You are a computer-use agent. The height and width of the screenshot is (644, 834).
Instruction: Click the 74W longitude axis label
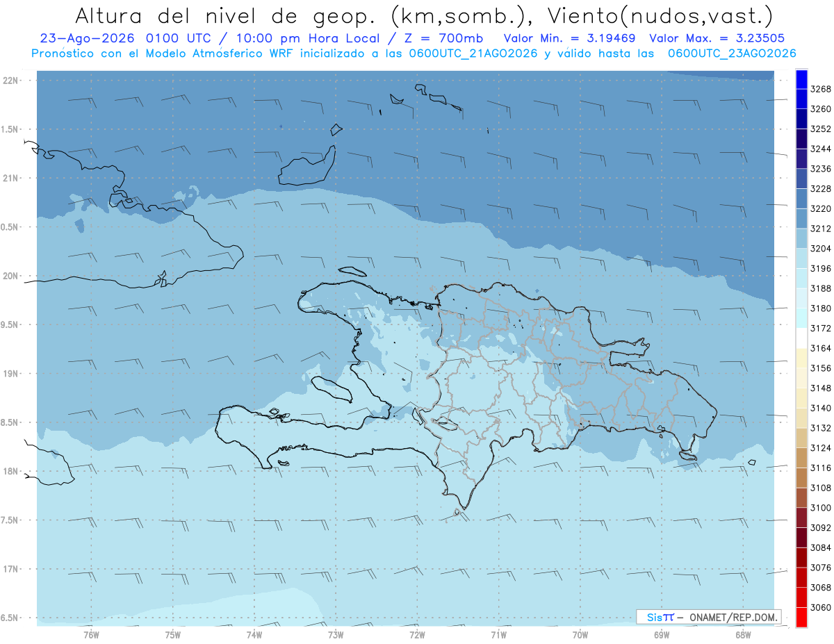pyautogui.click(x=254, y=635)
